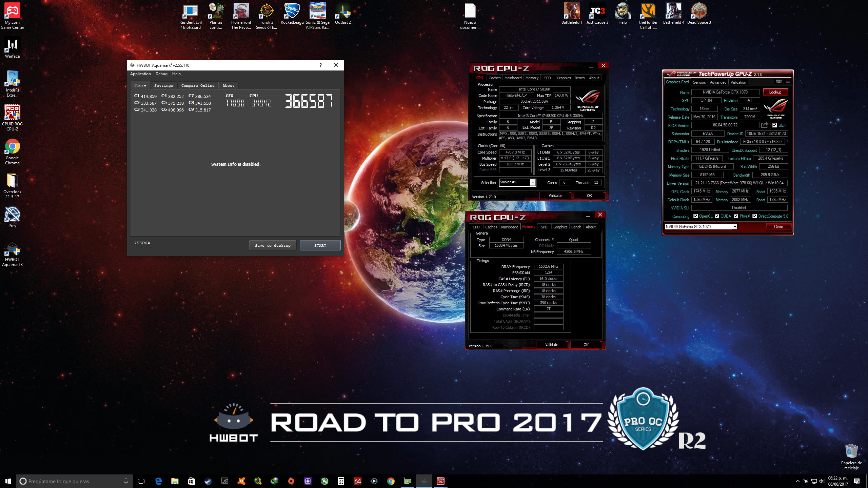Screen dimensions: 868x488
Task: Open the notification action center
Action: point(857,481)
